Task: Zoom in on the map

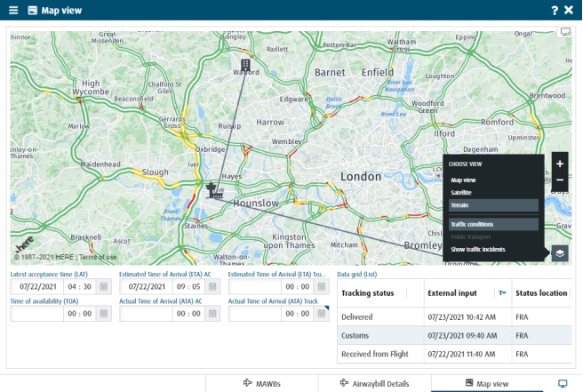Action: 560,164
